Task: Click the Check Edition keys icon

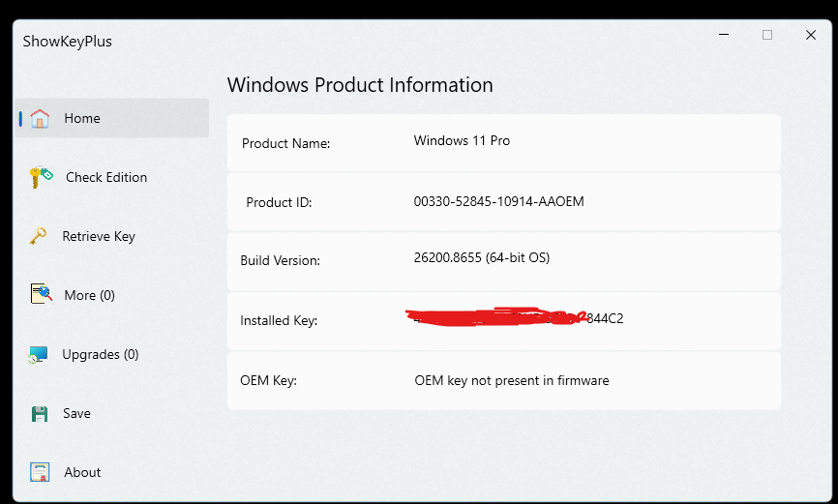Action: [x=42, y=177]
